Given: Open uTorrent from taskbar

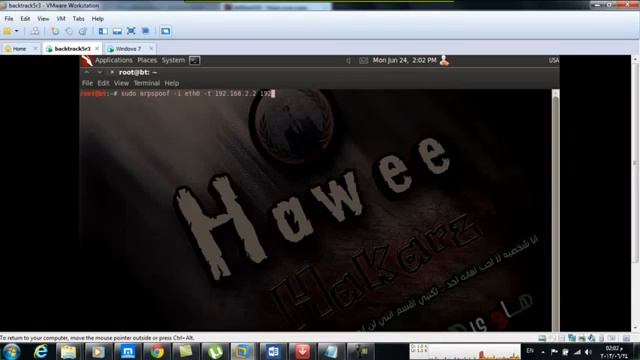Looking at the screenshot, I should pyautogui.click(x=215, y=351).
